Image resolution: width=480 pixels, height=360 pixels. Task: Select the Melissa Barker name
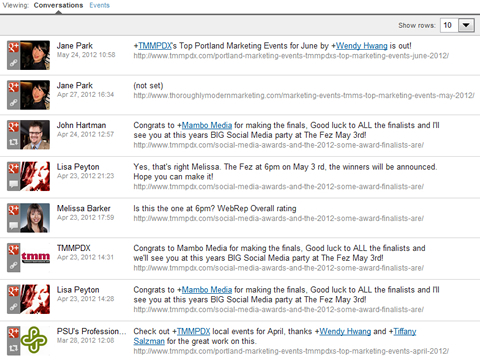coord(83,209)
